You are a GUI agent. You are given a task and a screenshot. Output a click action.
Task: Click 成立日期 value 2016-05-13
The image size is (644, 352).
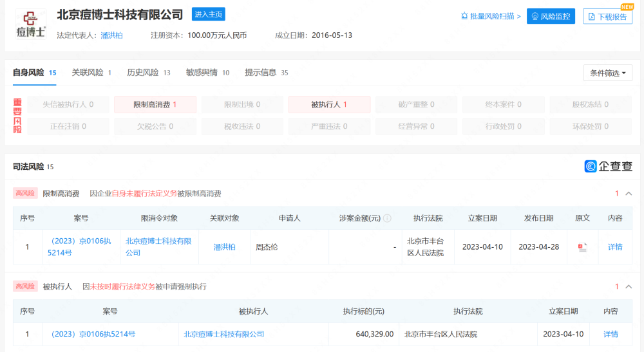click(332, 35)
